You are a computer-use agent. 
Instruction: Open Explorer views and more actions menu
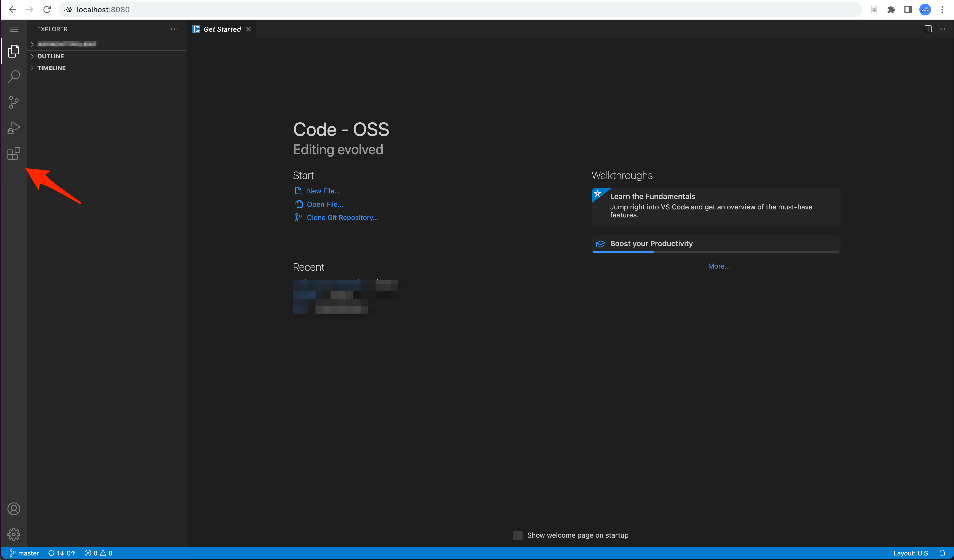(174, 29)
